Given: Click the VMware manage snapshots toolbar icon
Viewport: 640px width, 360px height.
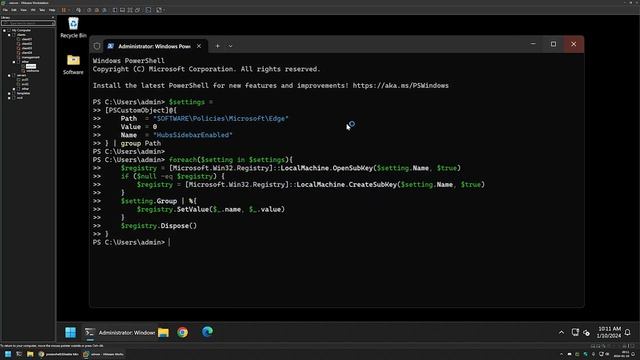Looking at the screenshot, I should tap(104, 10).
